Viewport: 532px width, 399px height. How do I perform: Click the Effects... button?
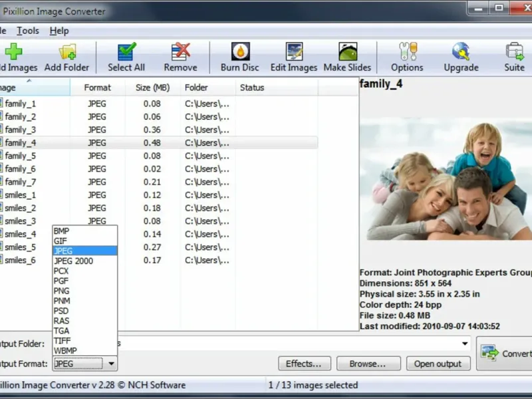(305, 364)
